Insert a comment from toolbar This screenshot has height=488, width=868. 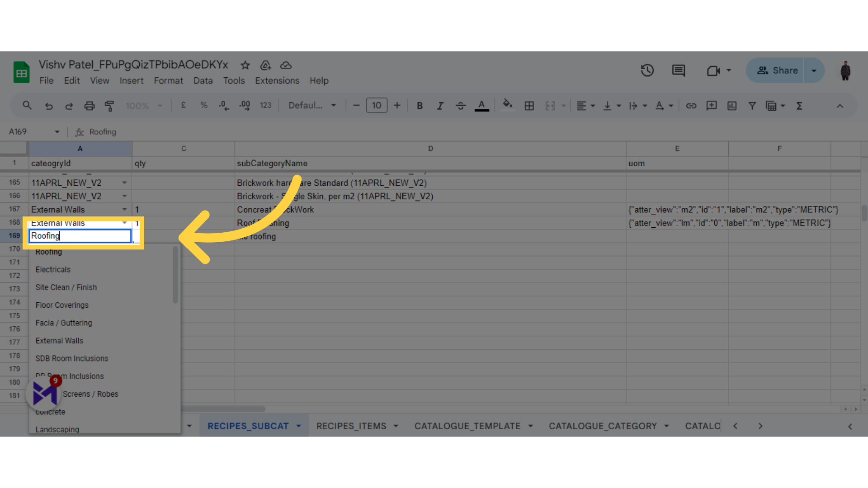coord(712,106)
